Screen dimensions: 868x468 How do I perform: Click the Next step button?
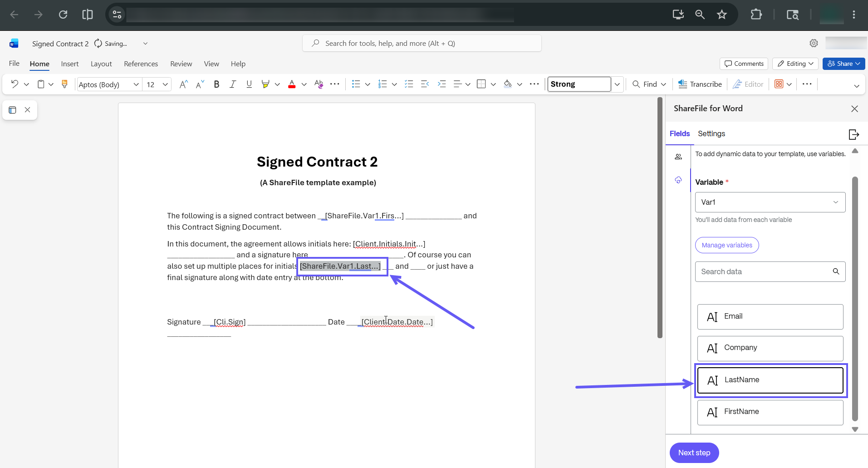pos(694,453)
